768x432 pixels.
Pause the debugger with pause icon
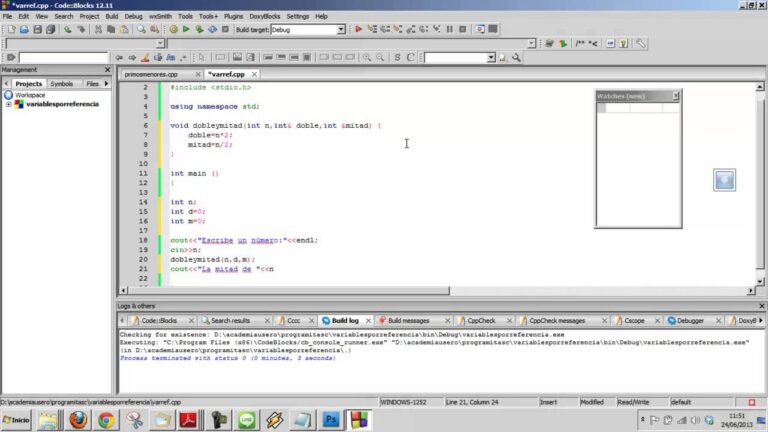(450, 29)
